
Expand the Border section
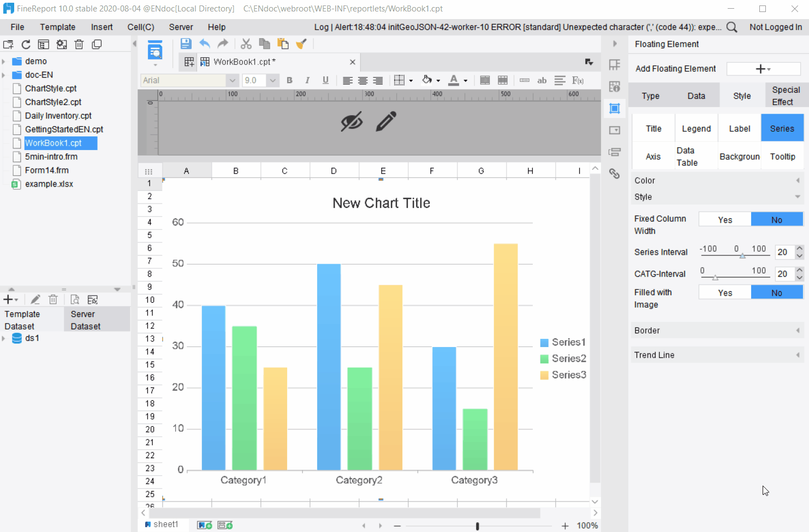pos(717,331)
